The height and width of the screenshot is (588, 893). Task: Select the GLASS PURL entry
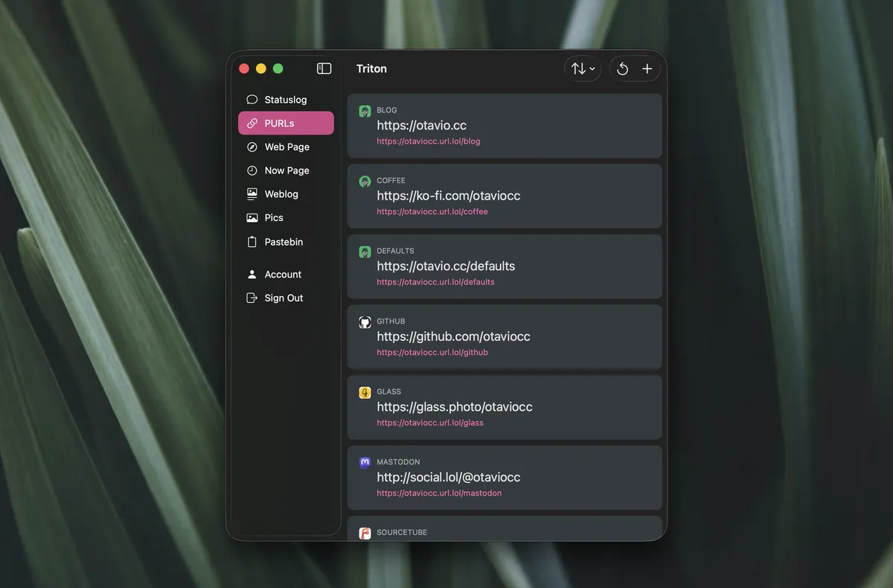[505, 407]
